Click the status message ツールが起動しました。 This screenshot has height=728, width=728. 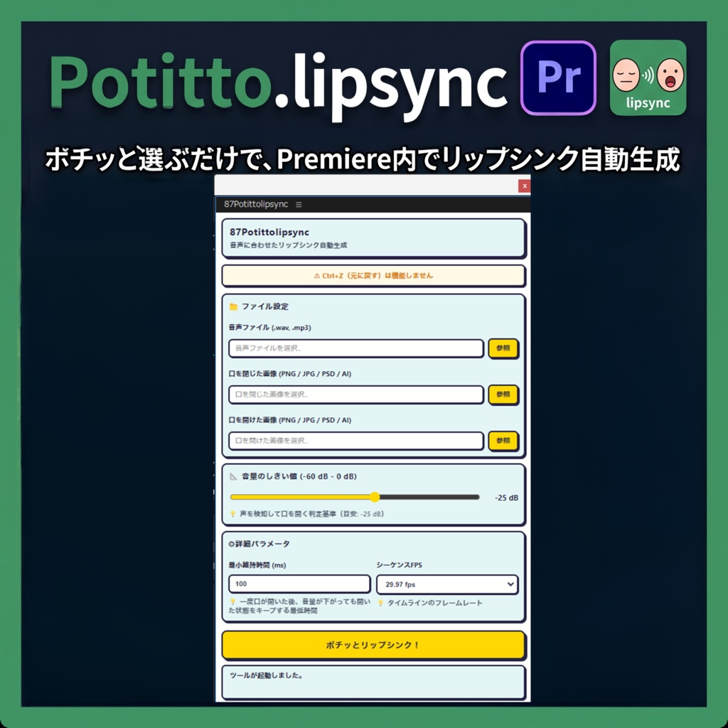(267, 675)
